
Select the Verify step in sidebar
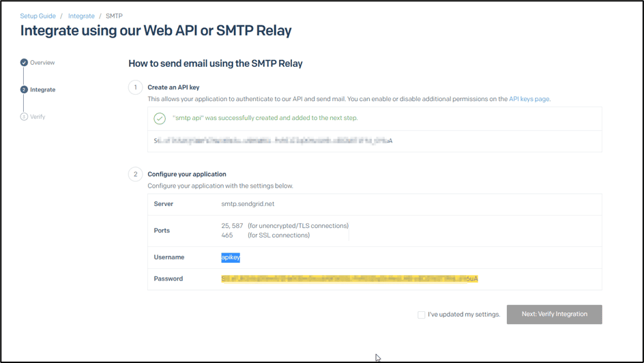(x=38, y=117)
